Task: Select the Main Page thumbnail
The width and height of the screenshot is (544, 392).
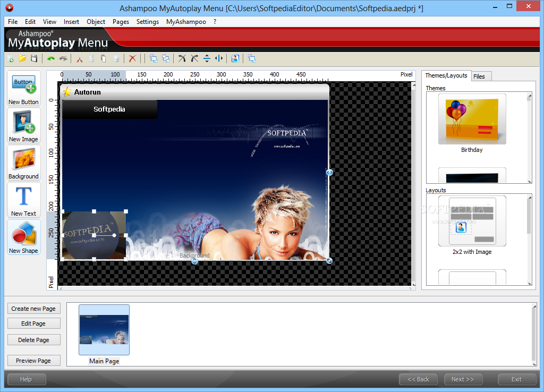Action: 104,330
